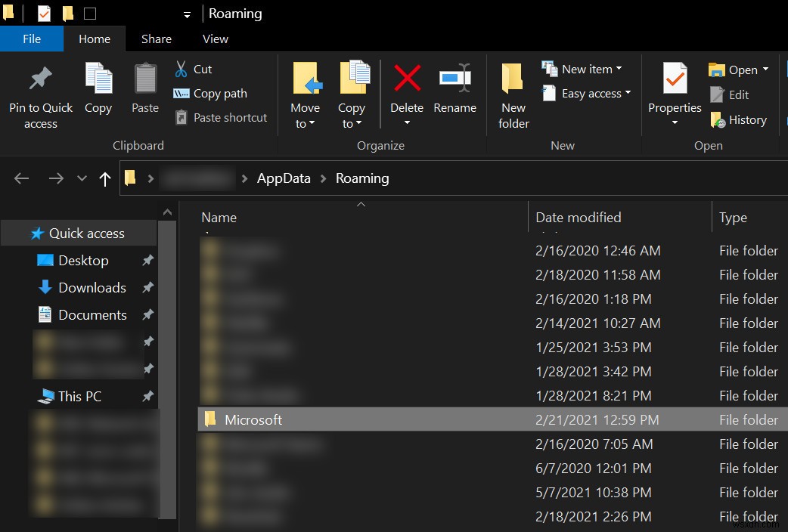Click the Copy path button
Viewport: 788px width, 532px height.
(x=210, y=94)
